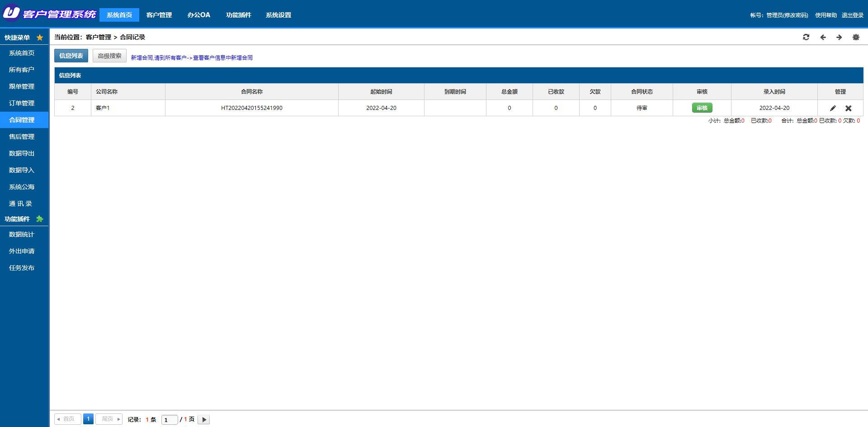The height and width of the screenshot is (427, 868).
Task: Open the 客户管理 top menu
Action: click(159, 15)
